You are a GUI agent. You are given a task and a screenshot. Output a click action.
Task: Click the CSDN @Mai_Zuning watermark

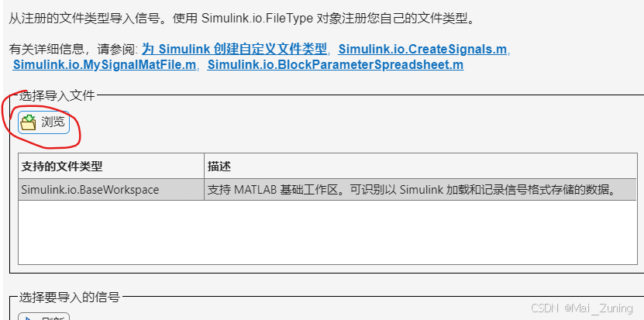pos(581,308)
